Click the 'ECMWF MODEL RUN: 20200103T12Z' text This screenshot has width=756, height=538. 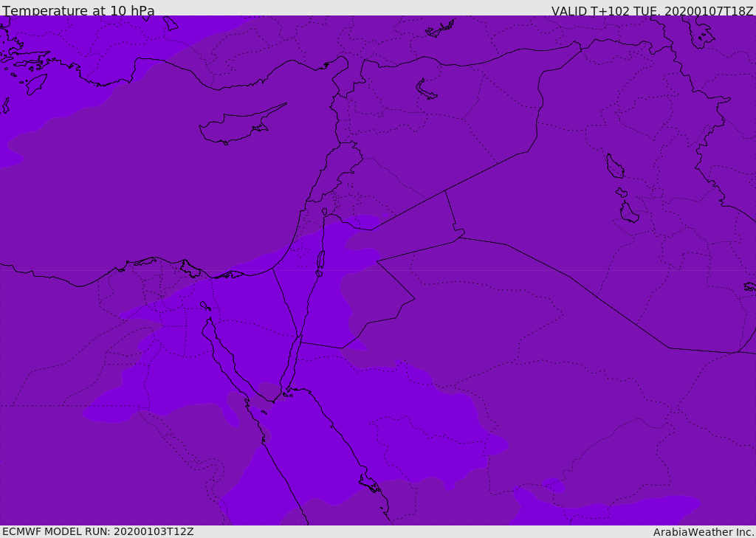98,531
